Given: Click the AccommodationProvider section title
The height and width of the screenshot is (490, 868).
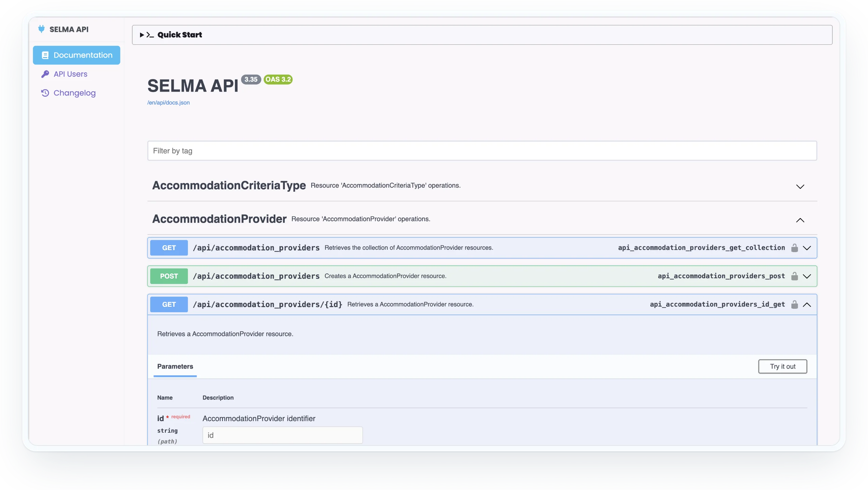Looking at the screenshot, I should (219, 219).
